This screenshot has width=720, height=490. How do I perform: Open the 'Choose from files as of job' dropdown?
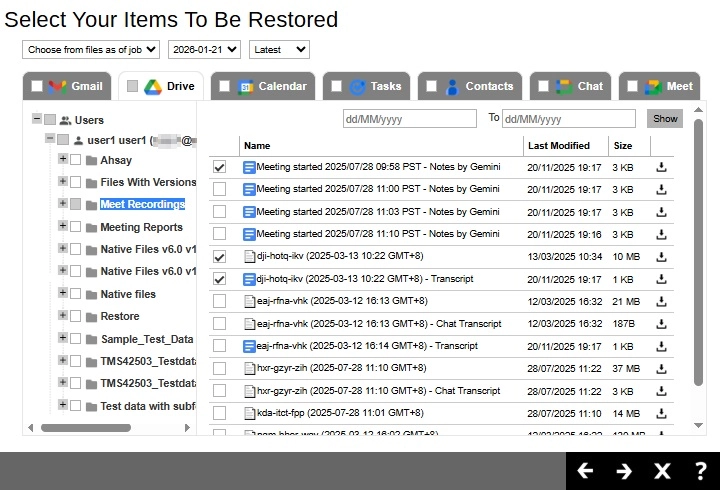92,49
